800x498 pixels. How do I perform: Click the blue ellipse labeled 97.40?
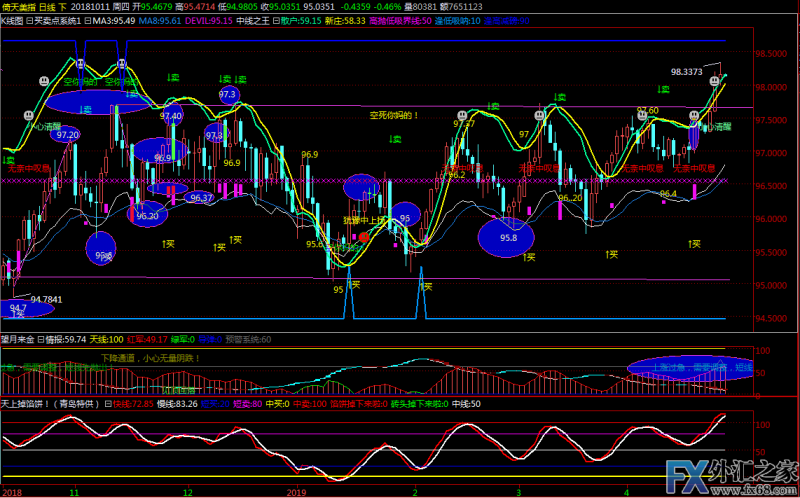[172, 116]
